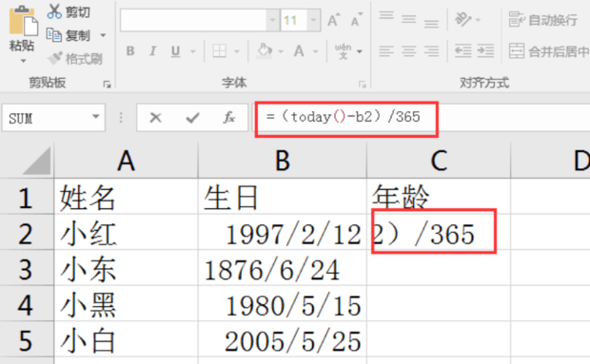Click the Paste (粘贴) clipboard icon

tap(24, 21)
